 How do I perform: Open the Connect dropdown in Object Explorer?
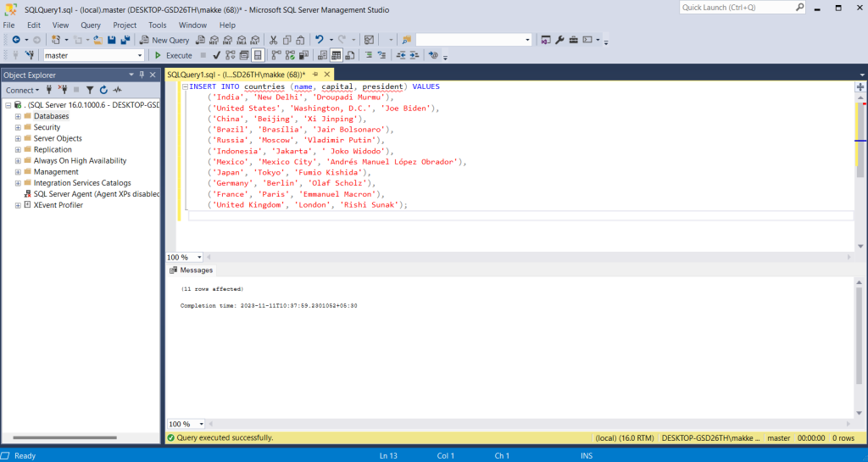tap(22, 90)
